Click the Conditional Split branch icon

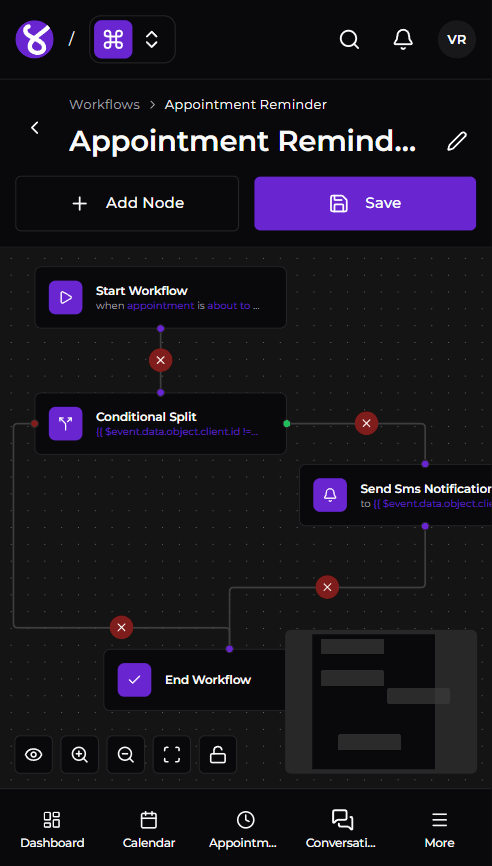[66, 424]
